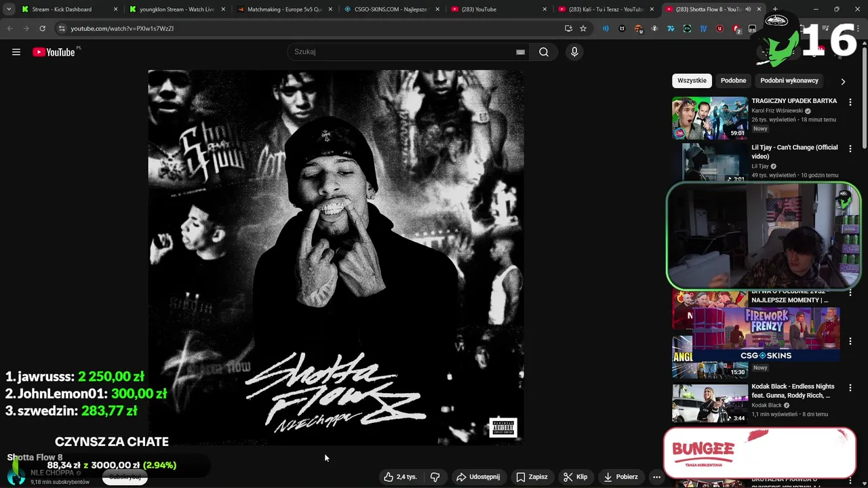Select the Wszystkie filter chip

click(692, 81)
